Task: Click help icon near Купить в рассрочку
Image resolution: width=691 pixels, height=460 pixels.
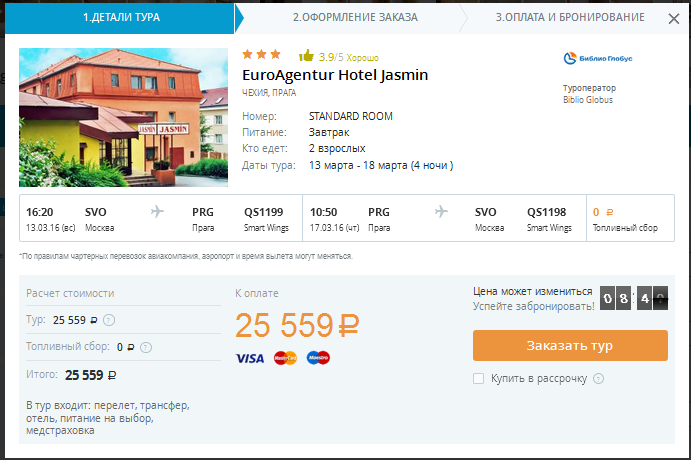Action: [598, 379]
